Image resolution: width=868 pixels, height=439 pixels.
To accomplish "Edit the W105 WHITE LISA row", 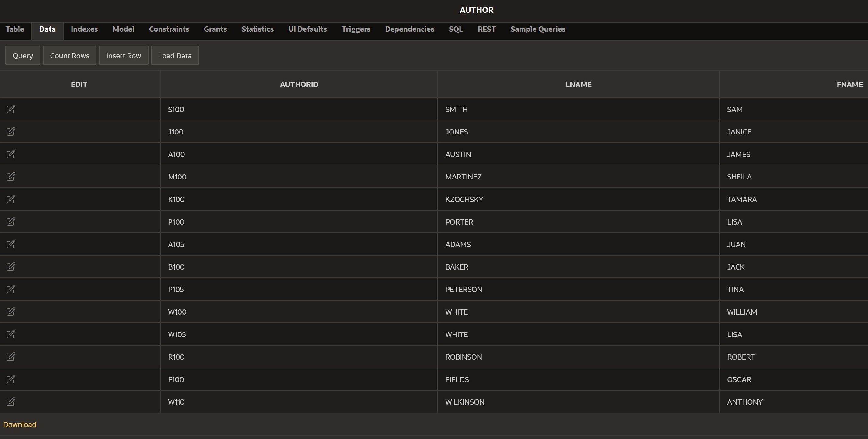I will (x=11, y=334).
